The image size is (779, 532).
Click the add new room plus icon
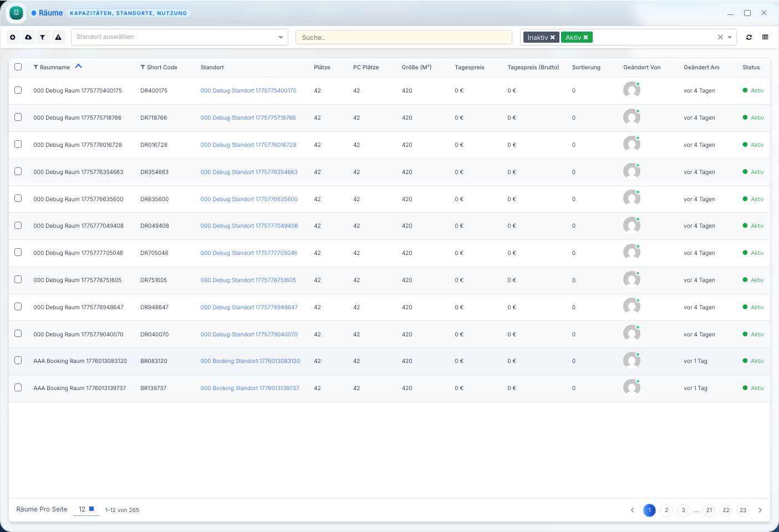click(13, 37)
